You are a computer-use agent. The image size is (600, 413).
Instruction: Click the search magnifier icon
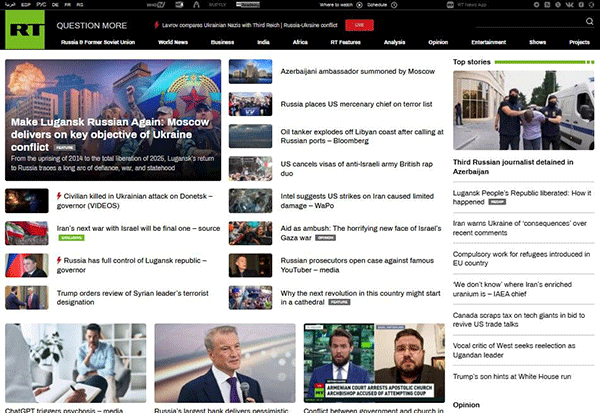point(589,21)
